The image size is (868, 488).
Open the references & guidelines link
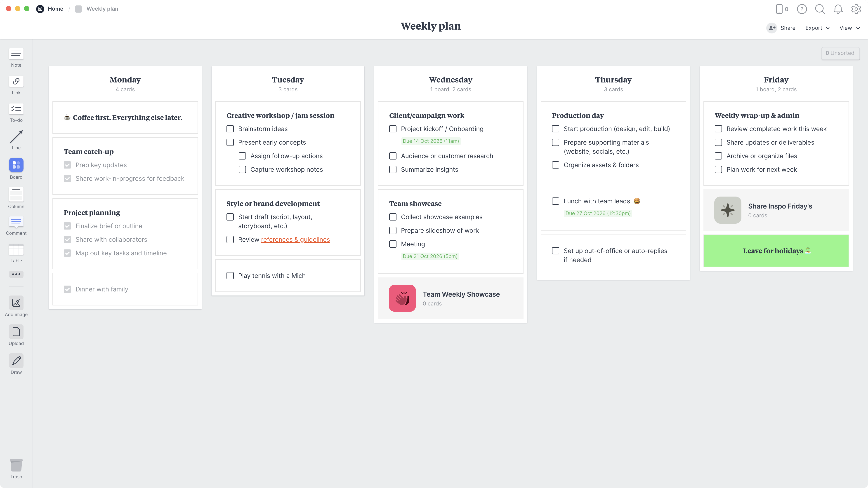[295, 239]
